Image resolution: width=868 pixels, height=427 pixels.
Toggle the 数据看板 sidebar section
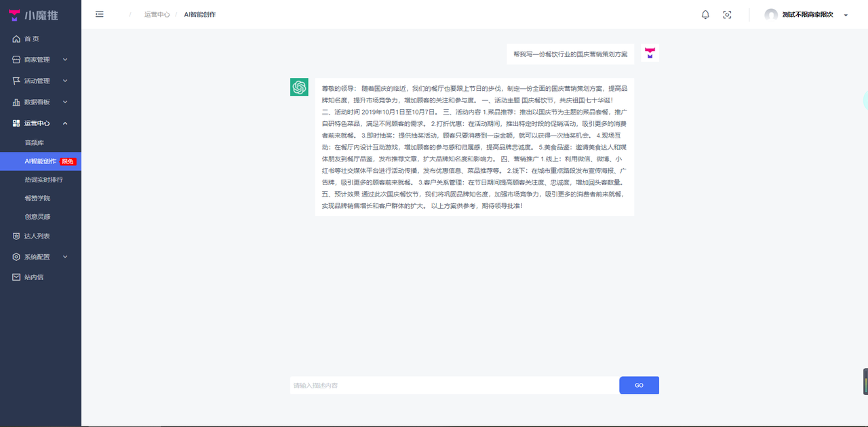click(37, 102)
